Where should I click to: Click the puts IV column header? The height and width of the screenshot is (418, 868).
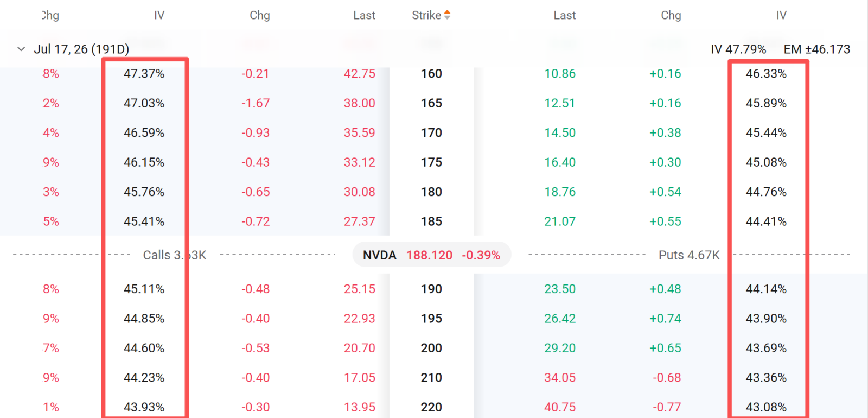click(781, 15)
